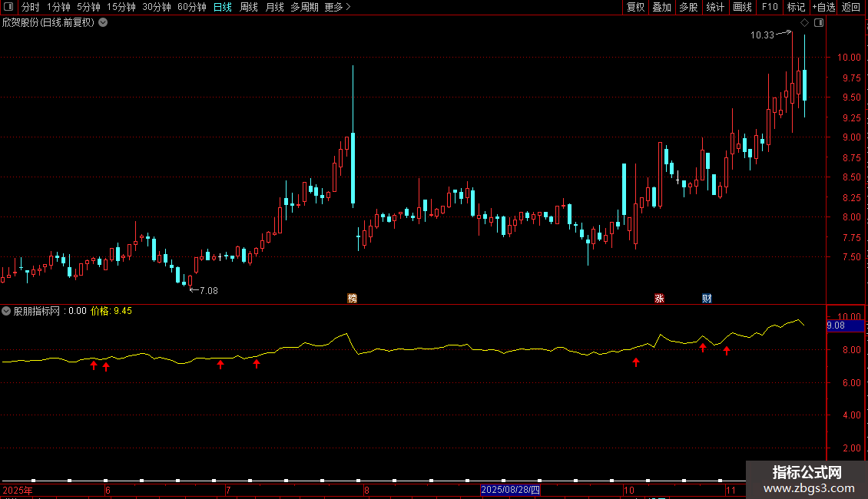Click the month 8 timeline label
This screenshot has height=499, width=868.
(366, 490)
